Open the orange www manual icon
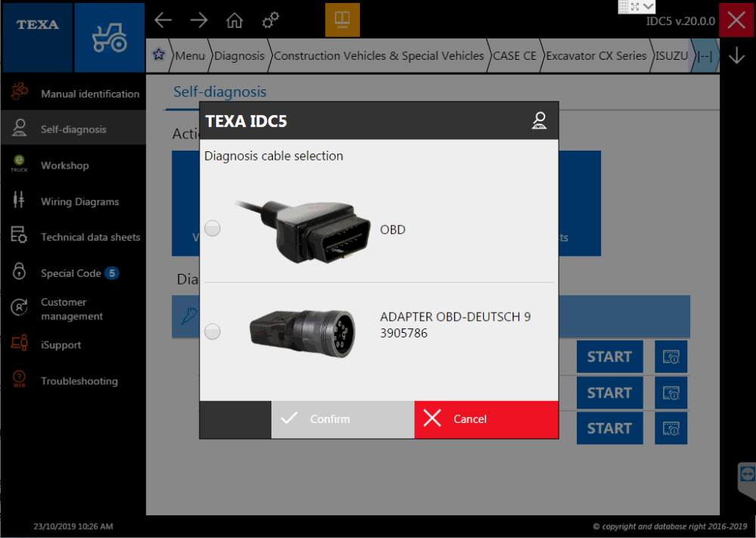The image size is (756, 538). [342, 20]
